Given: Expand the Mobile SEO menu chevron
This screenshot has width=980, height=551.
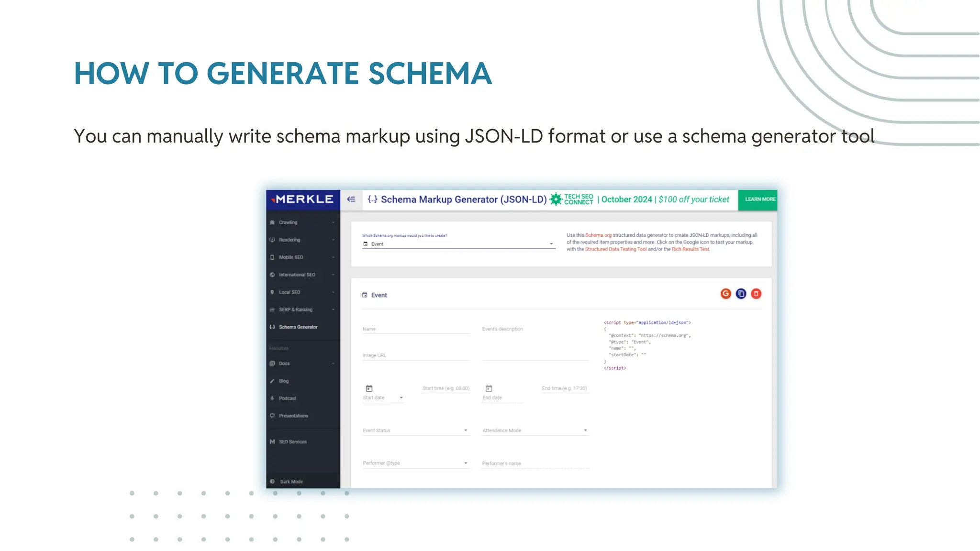Looking at the screenshot, I should pos(333,257).
